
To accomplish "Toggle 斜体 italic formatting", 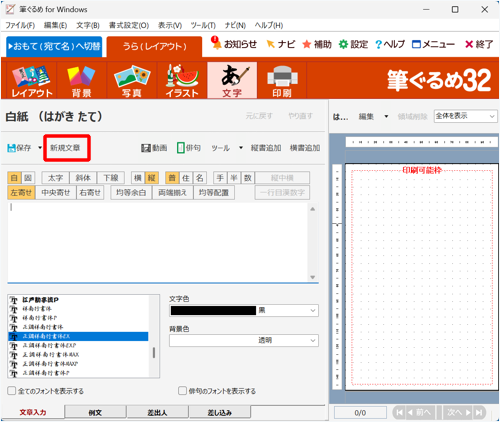I will 83,178.
